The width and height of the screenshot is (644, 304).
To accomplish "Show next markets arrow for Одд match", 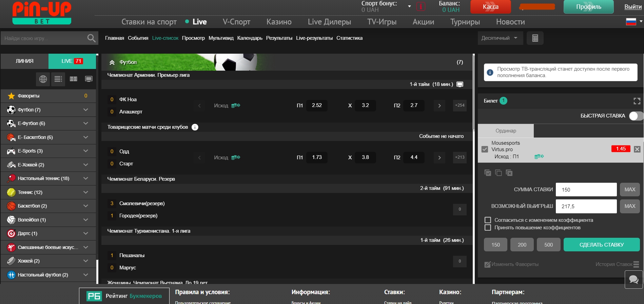I will pos(440,158).
